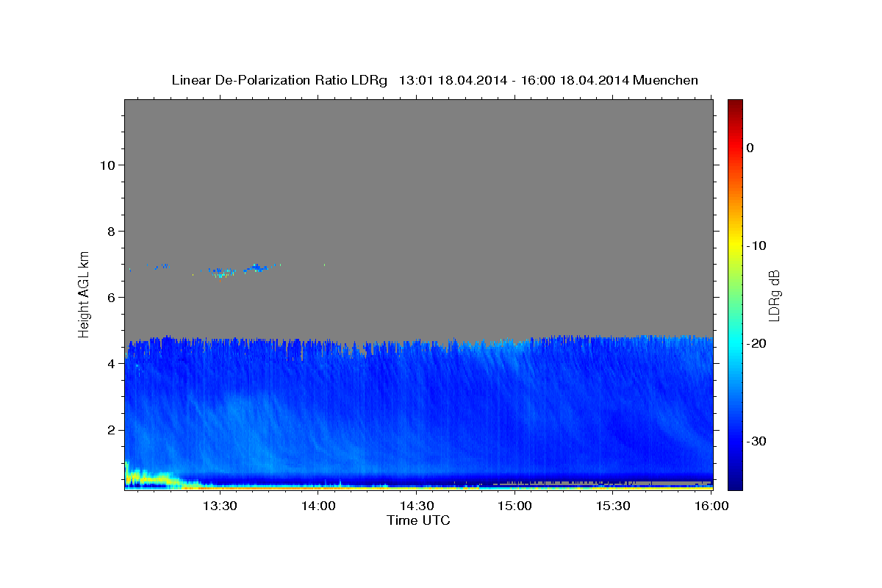Click the 14:30 time tick label
Screen dimensions: 882x588
click(x=417, y=506)
